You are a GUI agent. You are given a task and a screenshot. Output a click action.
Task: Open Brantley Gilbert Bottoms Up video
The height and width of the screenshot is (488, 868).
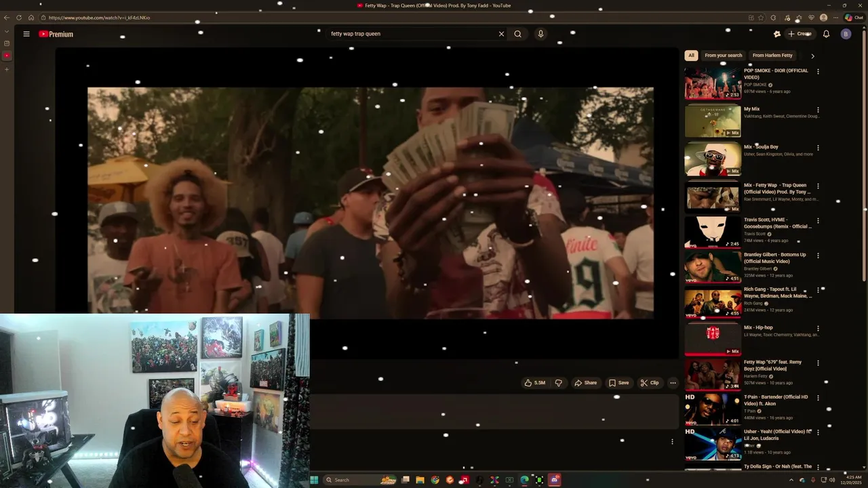click(713, 266)
